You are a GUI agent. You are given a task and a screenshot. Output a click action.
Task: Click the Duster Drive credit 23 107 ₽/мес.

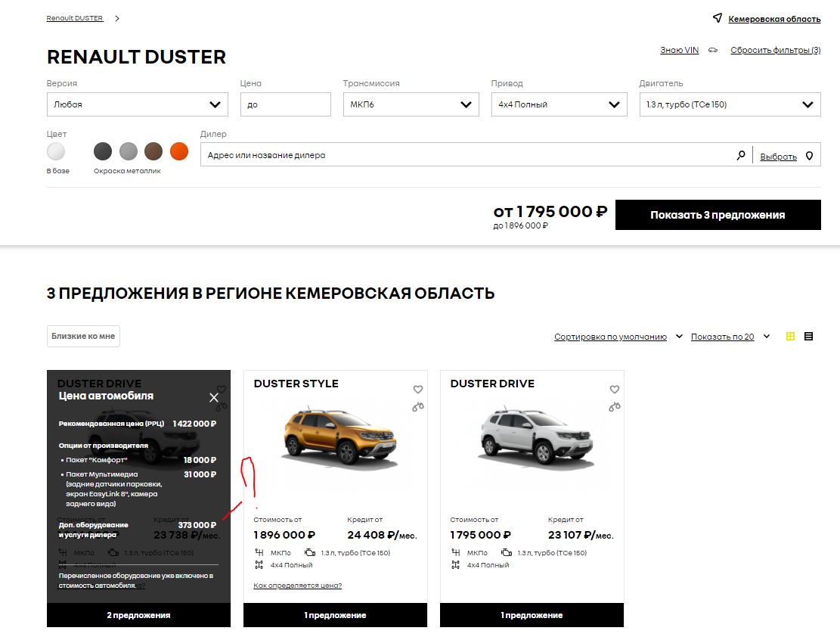click(581, 535)
